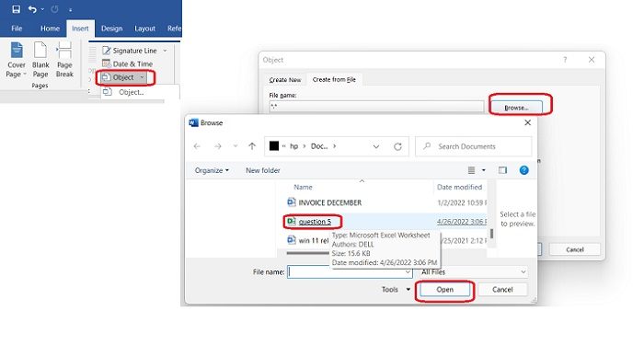Click the refresh icon in Browse dialog
The width and height of the screenshot is (644, 357).
(x=397, y=146)
